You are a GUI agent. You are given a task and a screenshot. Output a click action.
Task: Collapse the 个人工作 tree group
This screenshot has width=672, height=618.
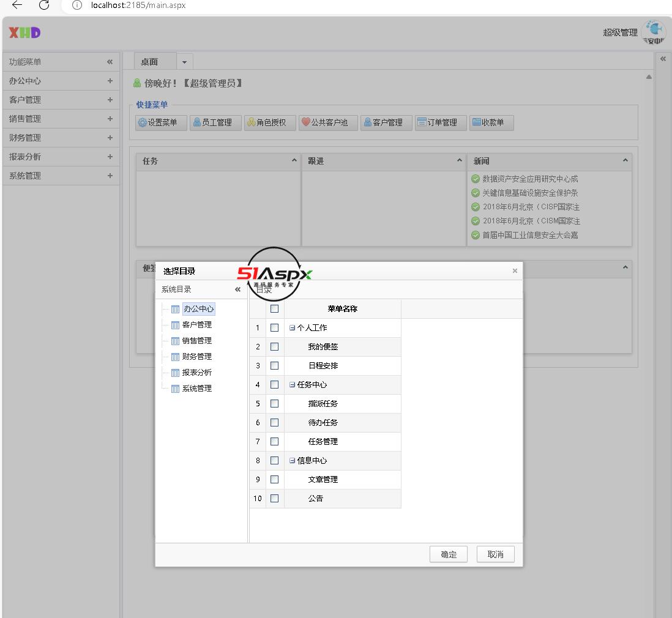[x=292, y=328]
